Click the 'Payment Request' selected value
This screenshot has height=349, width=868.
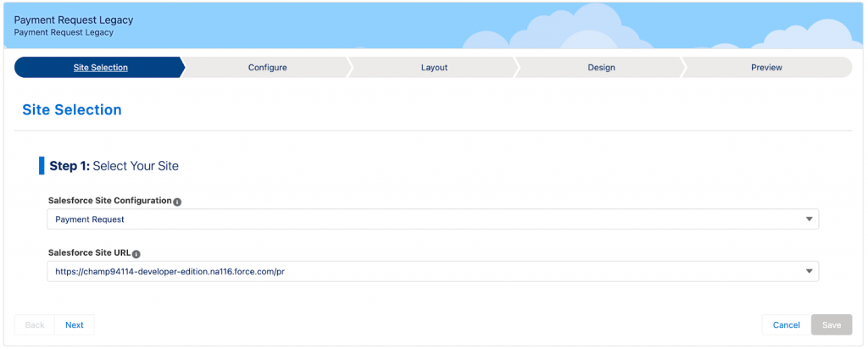(90, 219)
